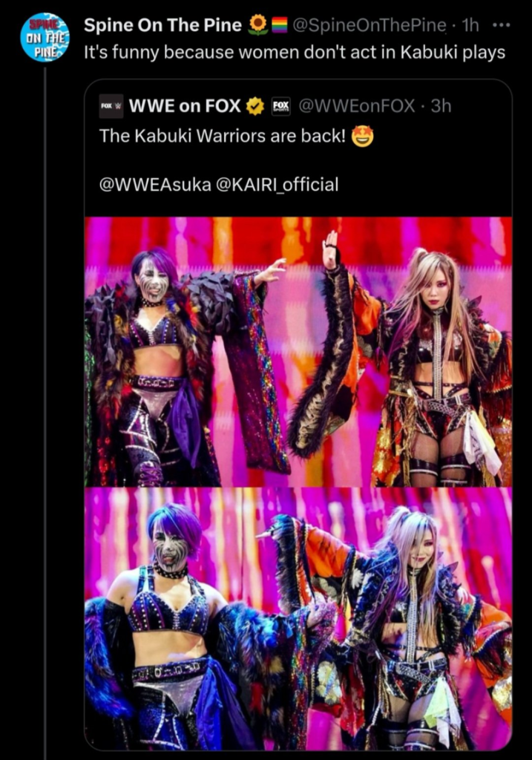Click the gold verified badge icon

(255, 106)
